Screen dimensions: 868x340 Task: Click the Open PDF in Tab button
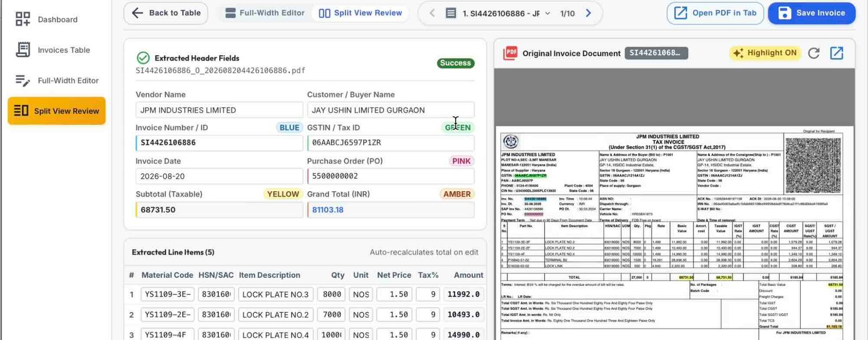click(x=715, y=13)
